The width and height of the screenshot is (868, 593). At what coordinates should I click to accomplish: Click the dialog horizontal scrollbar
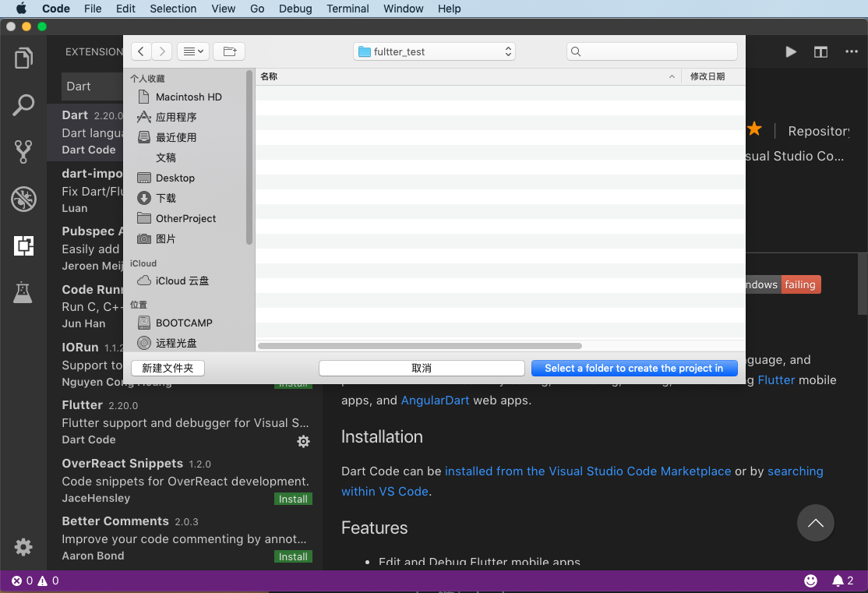pos(420,346)
